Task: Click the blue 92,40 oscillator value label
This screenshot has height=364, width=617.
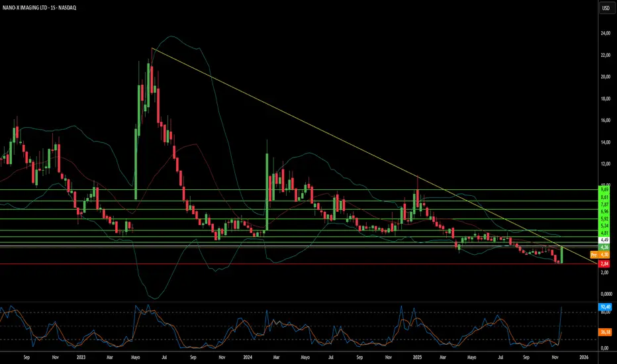Action: click(605, 307)
